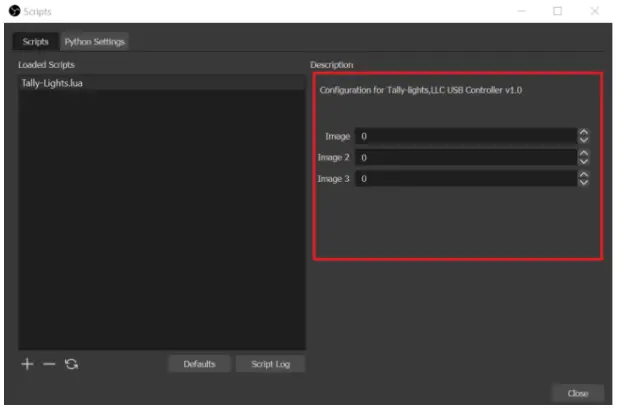Click the Configuration for Tally-lights description text
The width and height of the screenshot is (628, 408).
click(x=421, y=90)
